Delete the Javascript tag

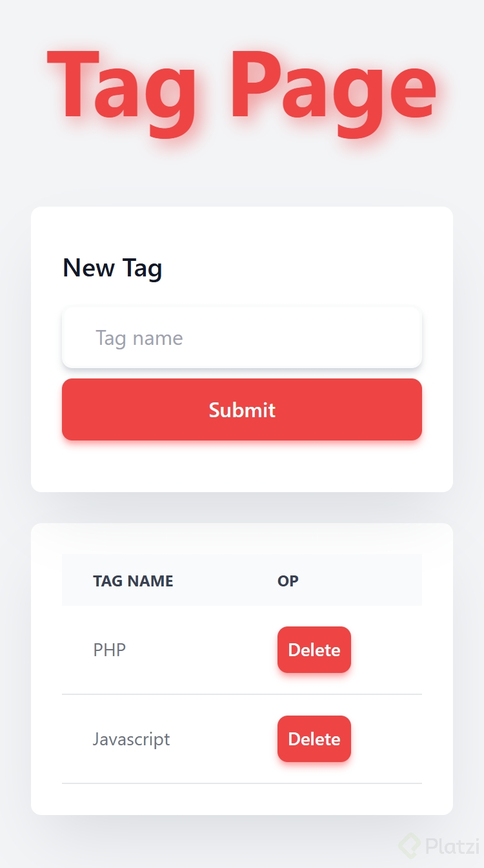click(x=314, y=739)
